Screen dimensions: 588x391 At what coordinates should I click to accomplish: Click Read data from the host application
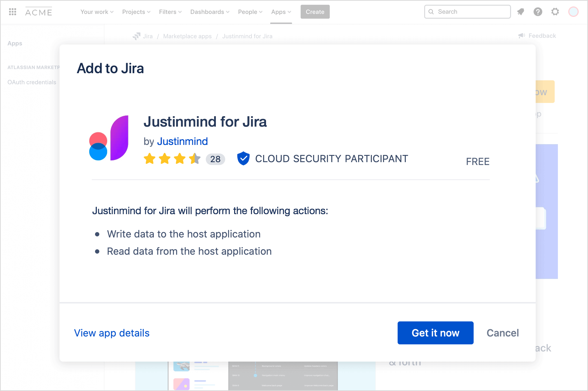click(189, 251)
